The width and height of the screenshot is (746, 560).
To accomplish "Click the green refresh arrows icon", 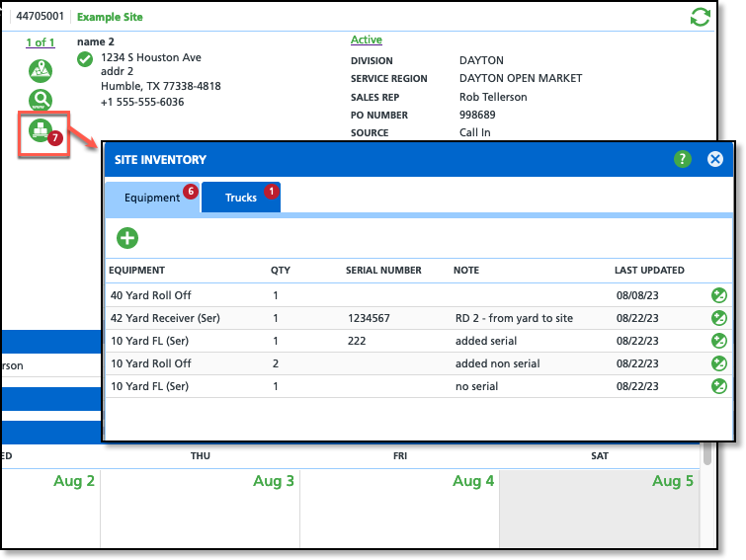I will pyautogui.click(x=700, y=17).
